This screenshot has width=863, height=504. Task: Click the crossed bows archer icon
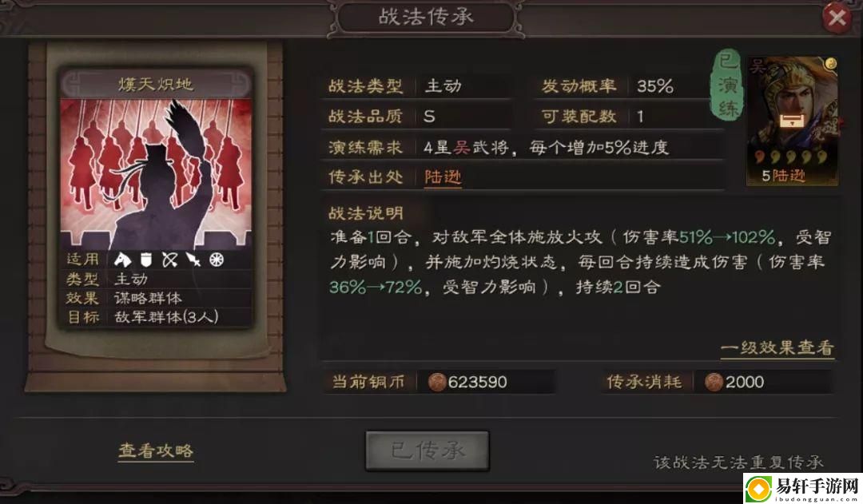click(x=169, y=259)
